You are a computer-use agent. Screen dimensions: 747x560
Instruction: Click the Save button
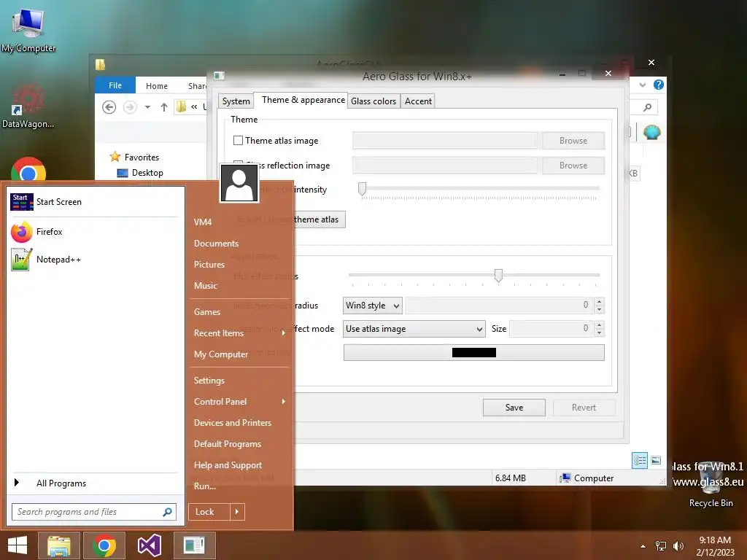pos(514,408)
